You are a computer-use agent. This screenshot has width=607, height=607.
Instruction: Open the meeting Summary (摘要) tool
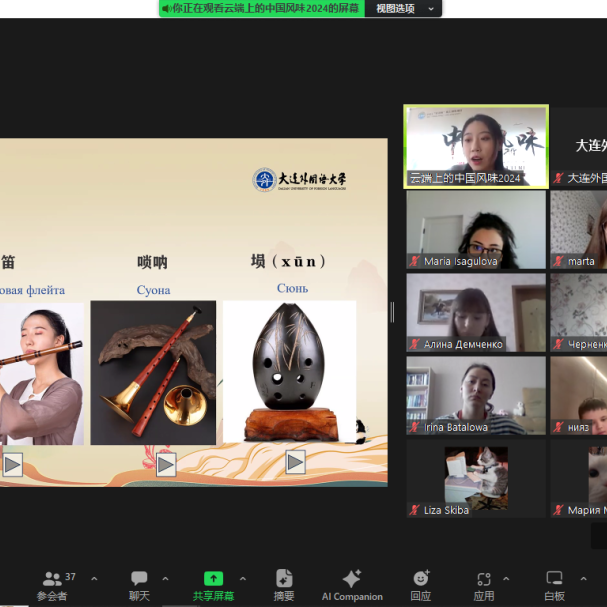[x=284, y=583]
